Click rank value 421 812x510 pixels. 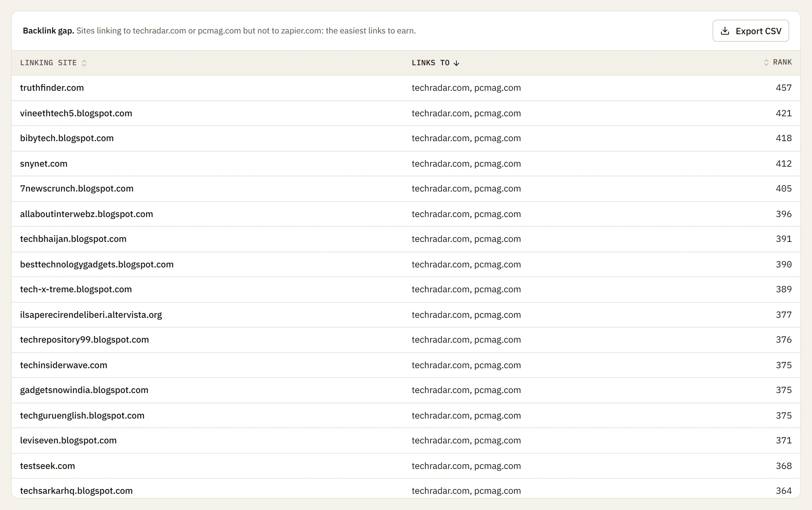click(x=784, y=113)
